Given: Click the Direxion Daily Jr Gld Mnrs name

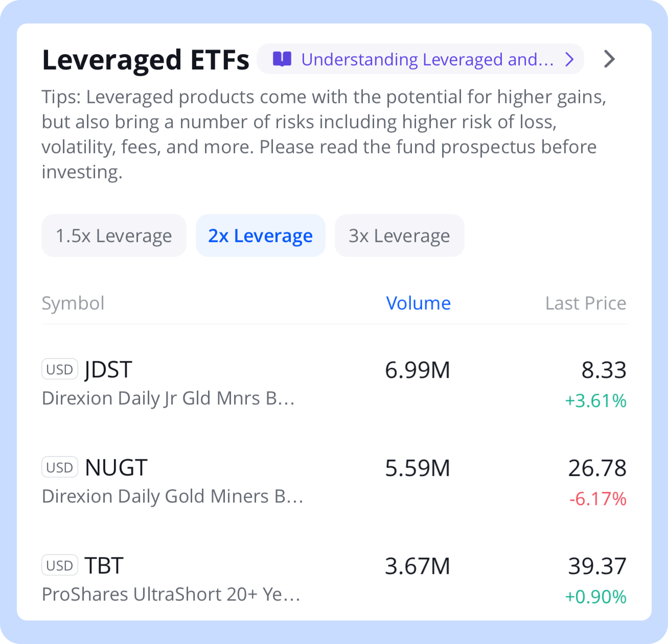Looking at the screenshot, I should tap(168, 398).
